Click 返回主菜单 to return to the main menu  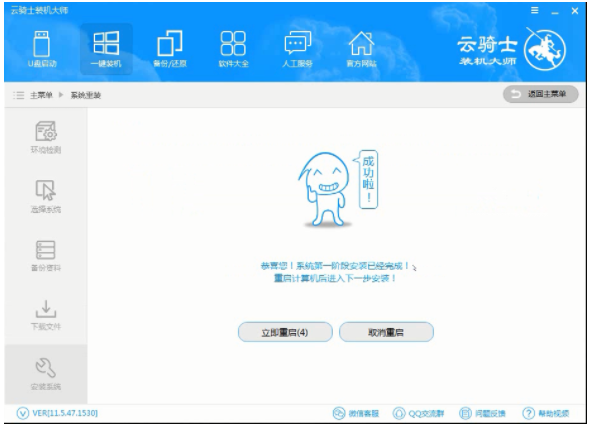click(541, 94)
